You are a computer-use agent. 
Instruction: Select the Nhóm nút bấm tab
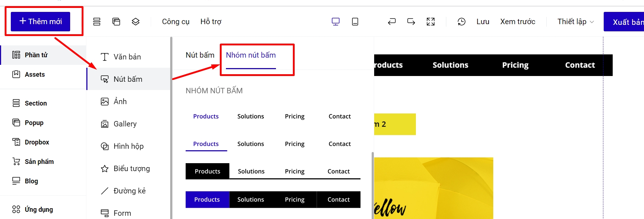coord(251,55)
